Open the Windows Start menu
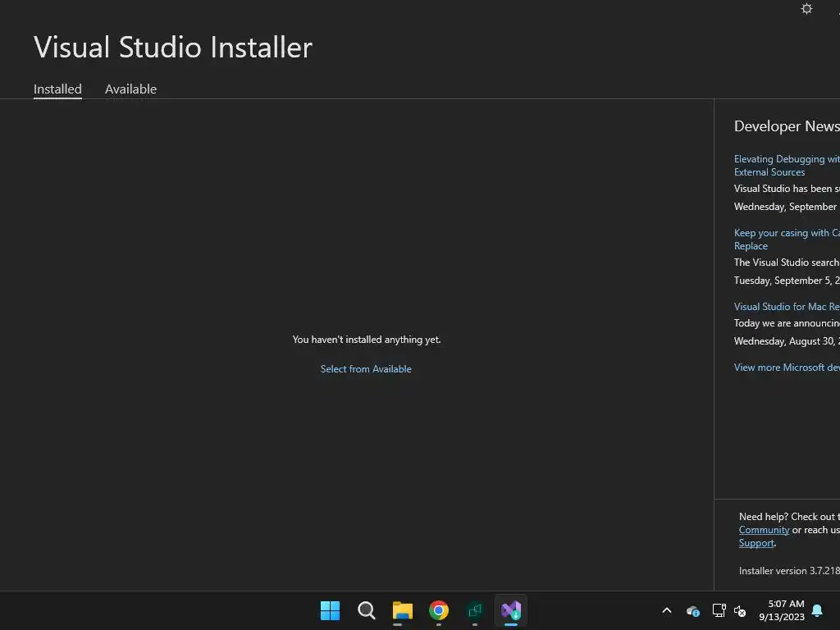Image resolution: width=840 pixels, height=630 pixels. [330, 610]
